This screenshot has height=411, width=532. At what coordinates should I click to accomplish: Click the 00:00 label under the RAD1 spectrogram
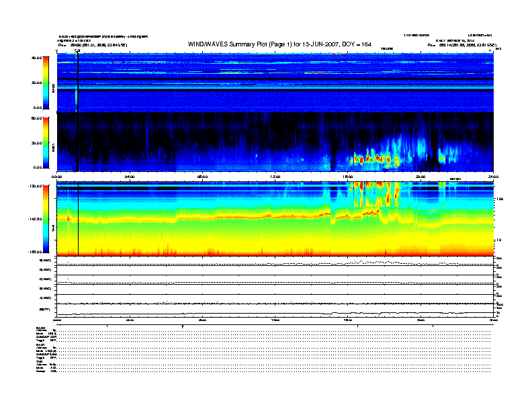56,177
